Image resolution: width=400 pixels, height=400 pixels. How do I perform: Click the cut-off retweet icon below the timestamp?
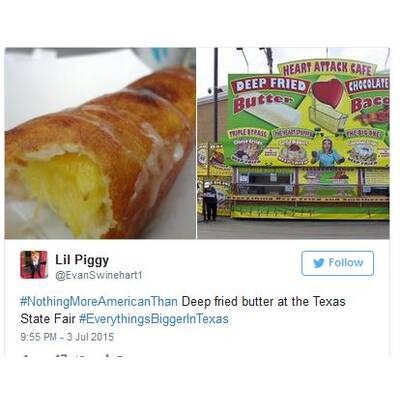(x=61, y=356)
